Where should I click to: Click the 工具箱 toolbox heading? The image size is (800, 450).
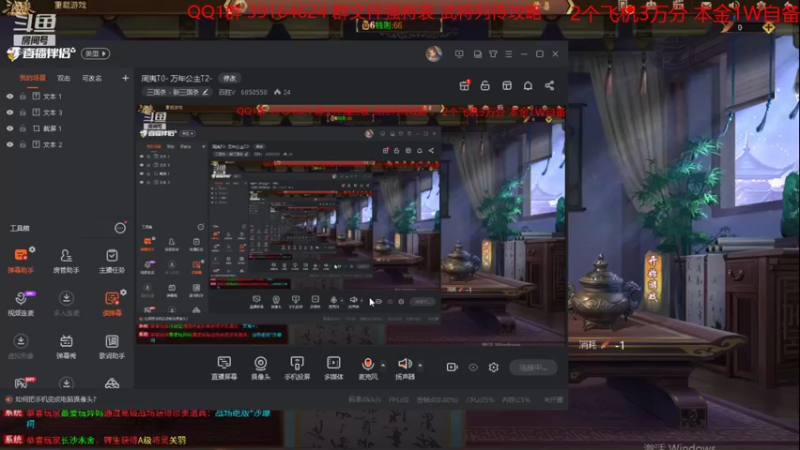coord(20,228)
